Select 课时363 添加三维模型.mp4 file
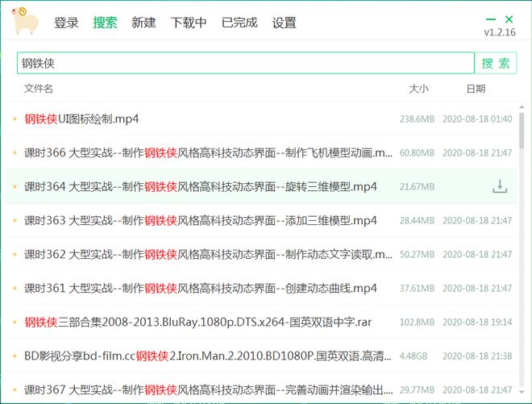This screenshot has width=532, height=404. pyautogui.click(x=201, y=220)
